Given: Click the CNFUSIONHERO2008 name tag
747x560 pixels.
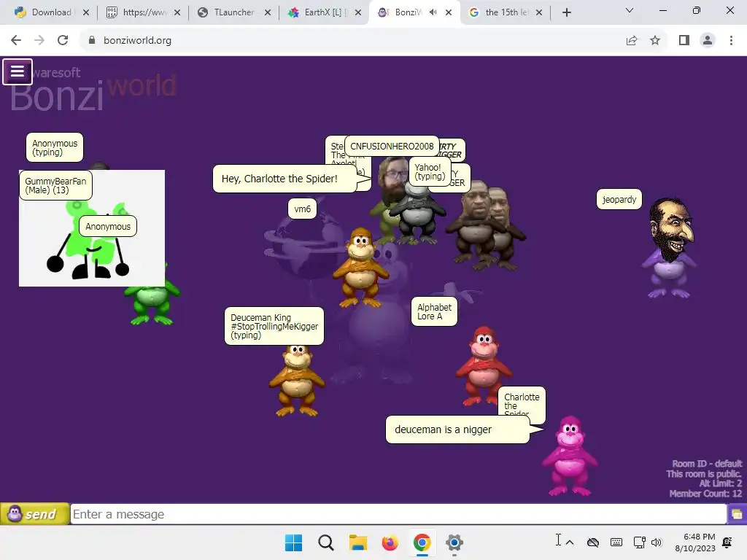Looking at the screenshot, I should [392, 146].
